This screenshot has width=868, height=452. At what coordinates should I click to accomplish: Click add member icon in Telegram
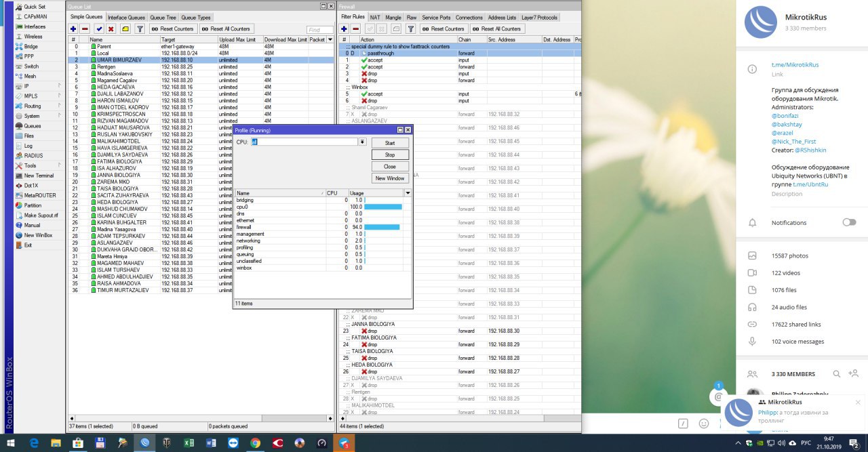853,373
